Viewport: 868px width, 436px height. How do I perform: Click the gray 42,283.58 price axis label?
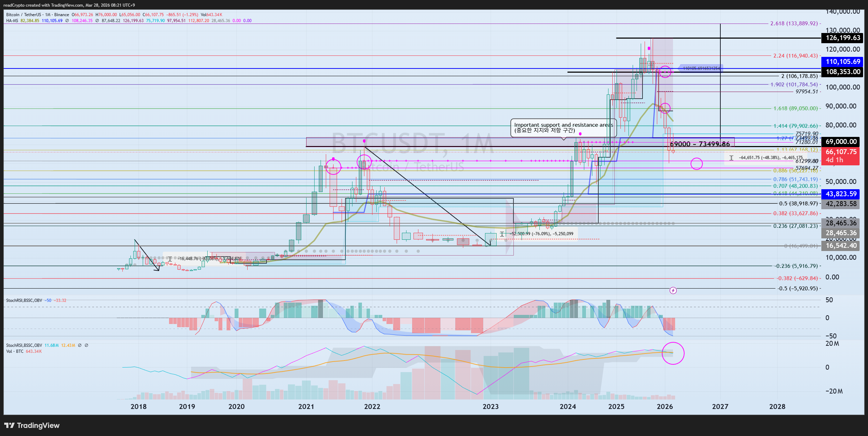point(841,204)
